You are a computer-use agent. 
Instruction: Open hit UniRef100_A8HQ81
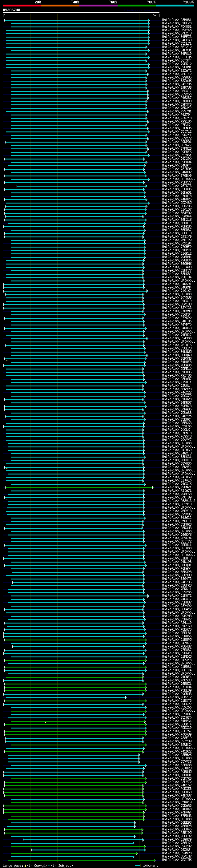(x=177, y=20)
